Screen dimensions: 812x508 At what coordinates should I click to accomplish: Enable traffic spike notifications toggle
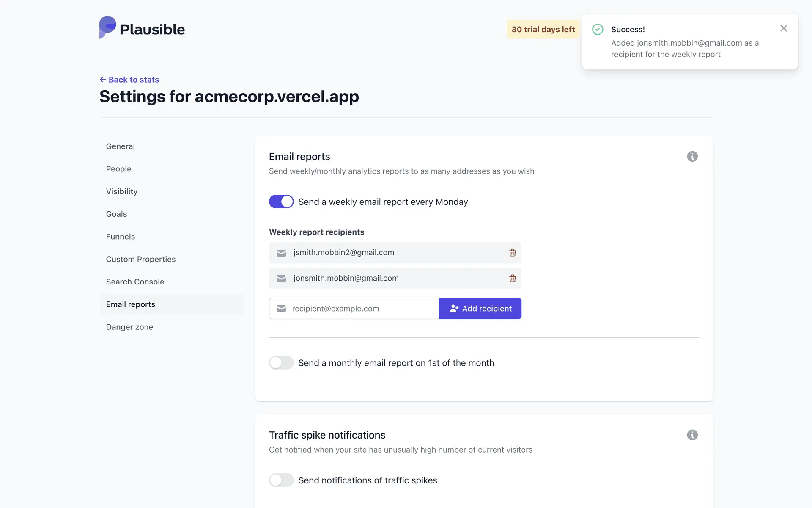point(281,480)
